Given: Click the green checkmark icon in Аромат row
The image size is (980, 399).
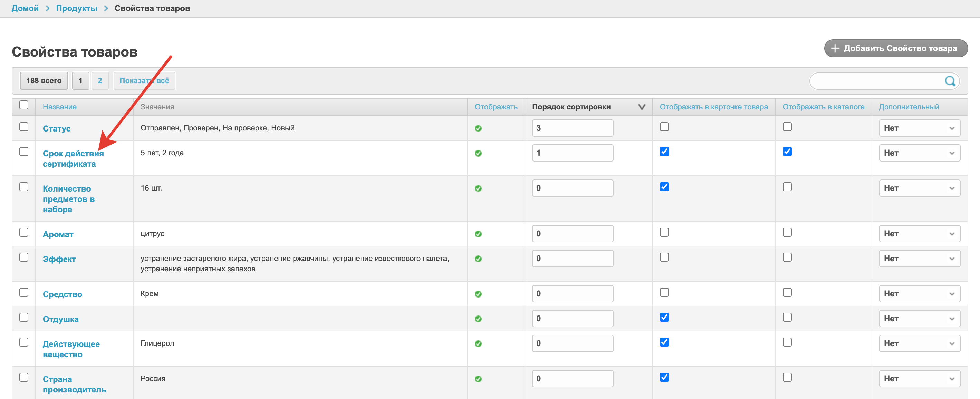Looking at the screenshot, I should pyautogui.click(x=478, y=234).
